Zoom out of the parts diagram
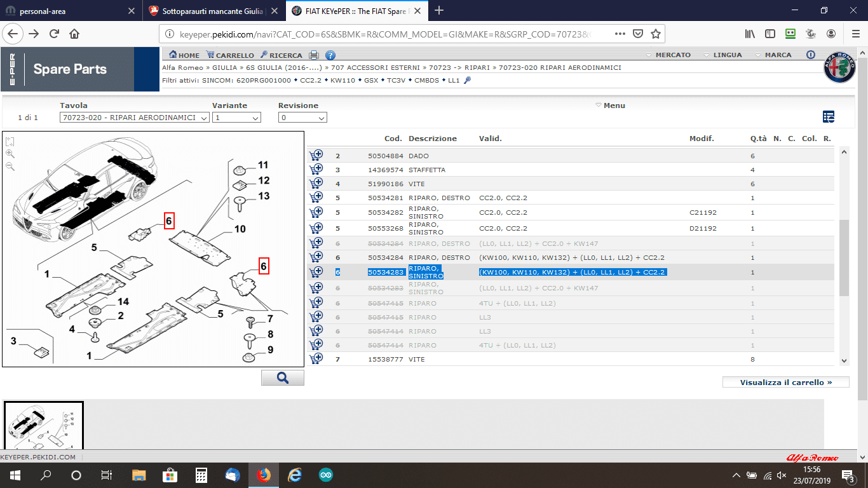Screen dimensions: 868x488 click(x=10, y=166)
